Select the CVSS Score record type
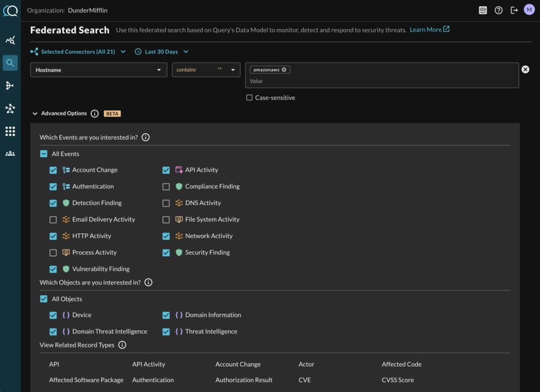 coord(398,380)
